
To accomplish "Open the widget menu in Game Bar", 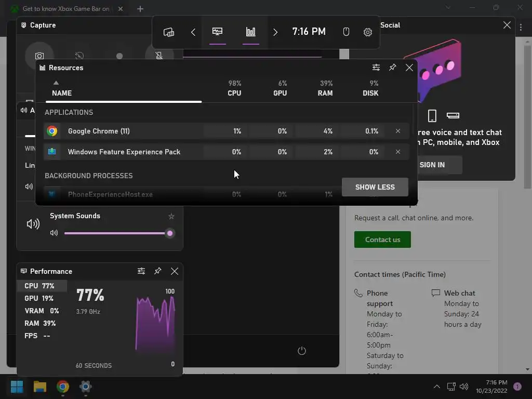I will (169, 32).
